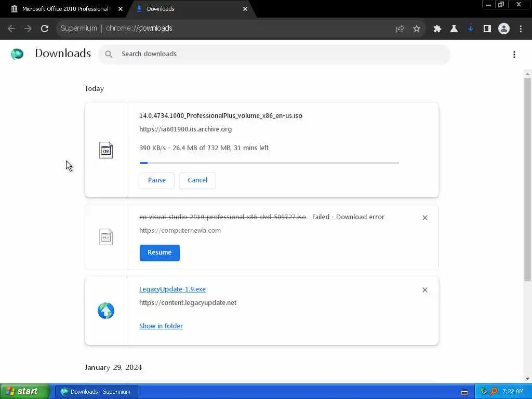
Task: Select Downloads - Supermium taskbar button
Action: [96, 392]
